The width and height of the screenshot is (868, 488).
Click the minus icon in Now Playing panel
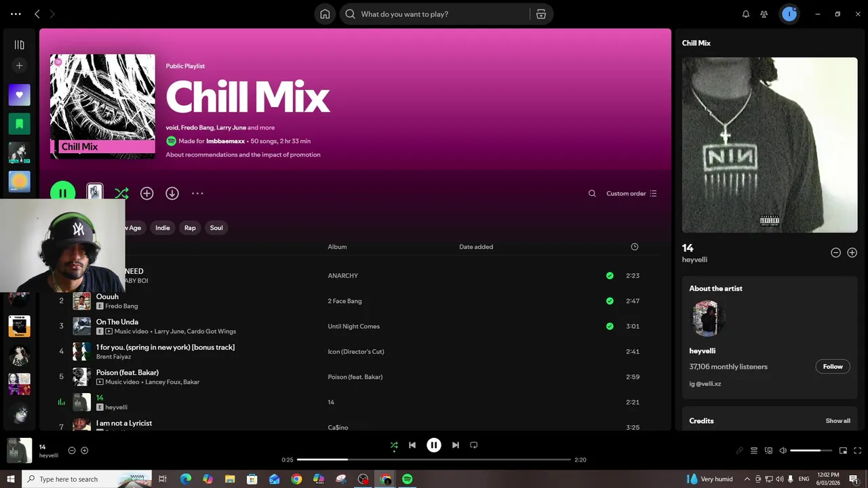[x=836, y=252]
